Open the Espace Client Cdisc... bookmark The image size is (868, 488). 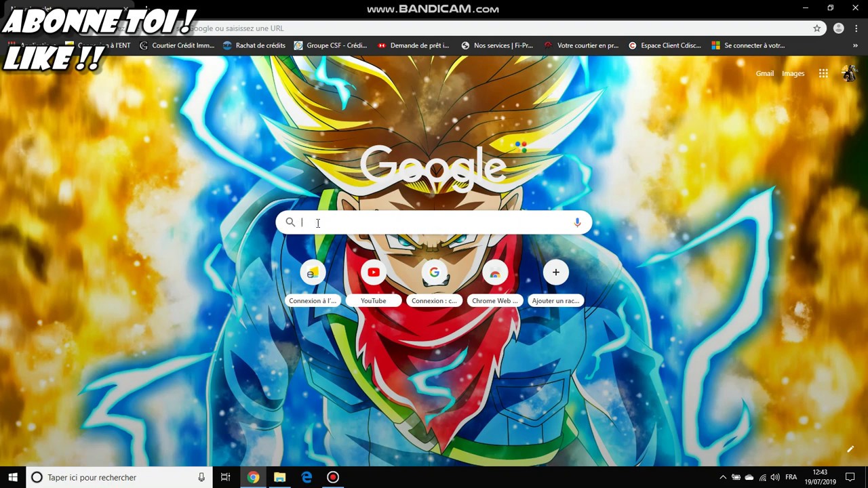(x=665, y=45)
